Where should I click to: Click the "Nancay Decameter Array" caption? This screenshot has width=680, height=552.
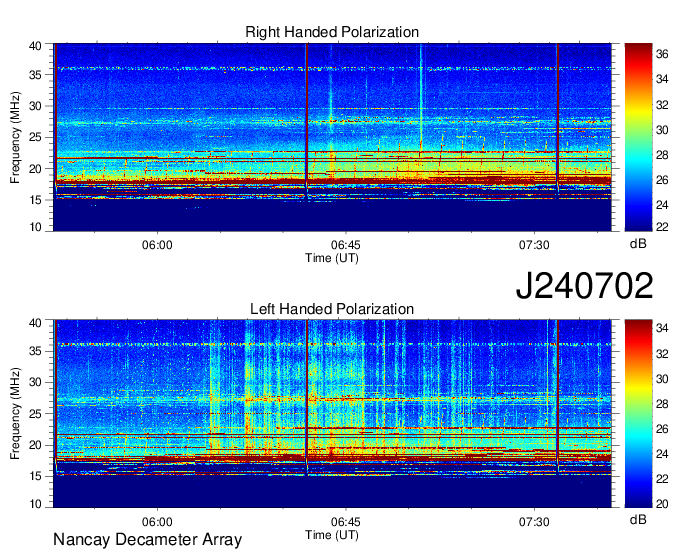(x=147, y=540)
